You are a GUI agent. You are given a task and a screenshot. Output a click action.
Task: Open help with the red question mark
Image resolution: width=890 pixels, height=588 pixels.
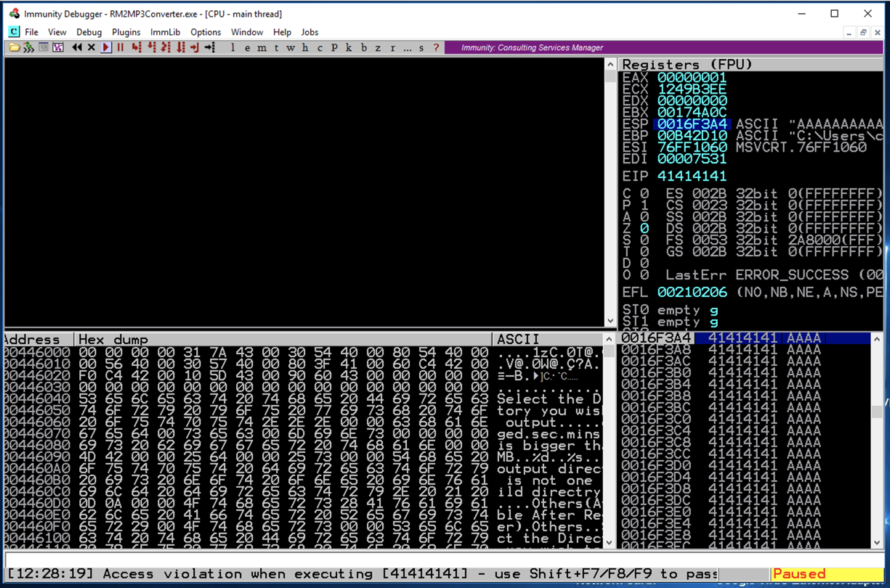point(436,47)
